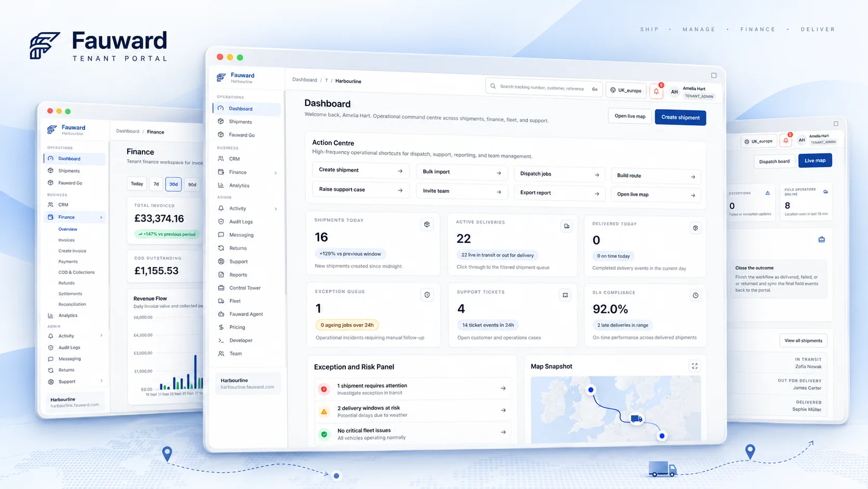Click the truck marker on the Map Snapshot

pyautogui.click(x=636, y=418)
